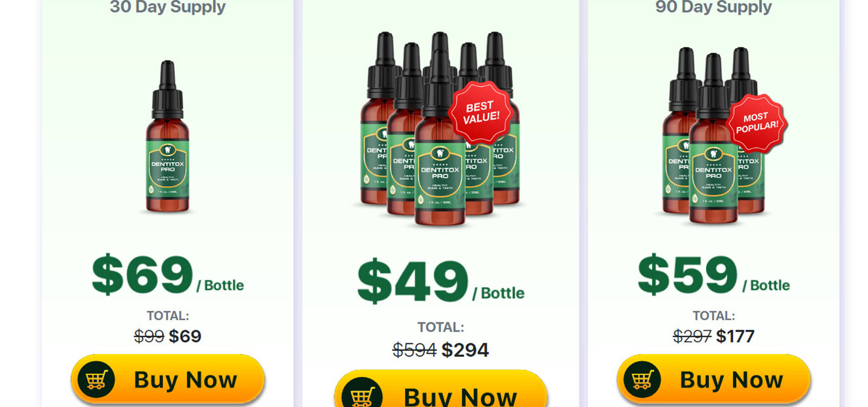Click the $59 per bottle price
Screen dimensions: 868x407
click(714, 274)
